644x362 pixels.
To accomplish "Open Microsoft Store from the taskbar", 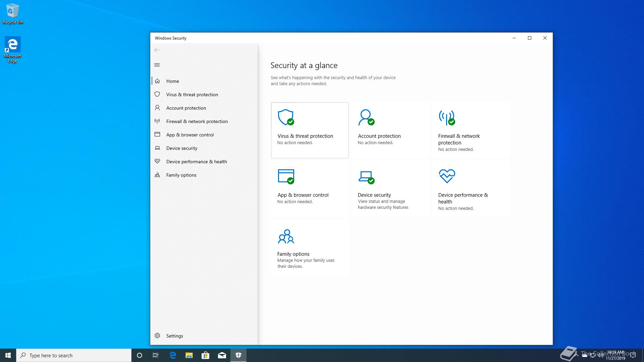I will 205,355.
